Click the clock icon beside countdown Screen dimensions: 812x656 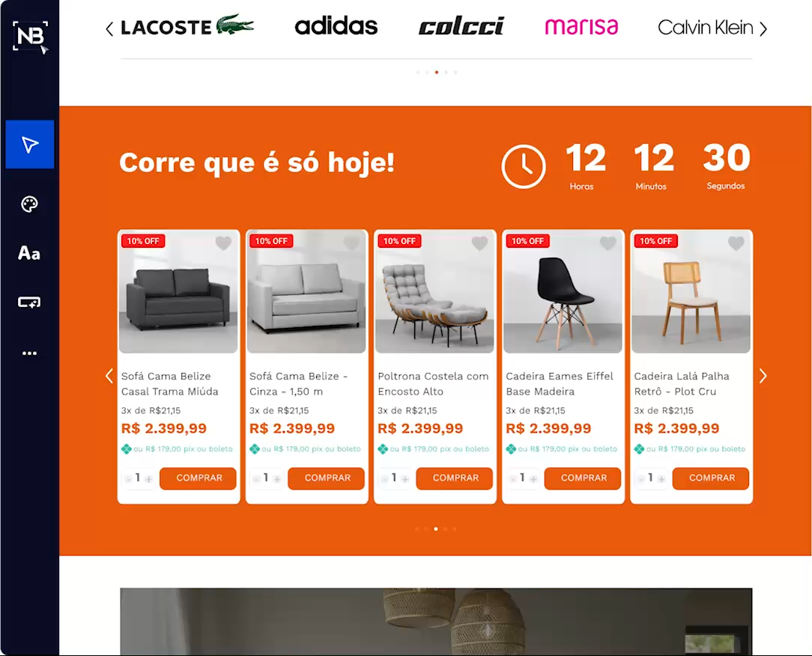523,167
